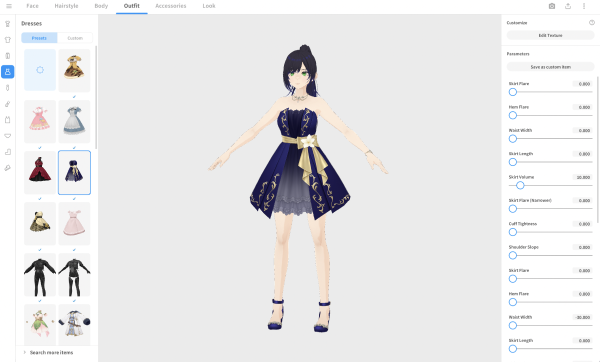The width and height of the screenshot is (600, 362).
Task: Choose the red and black dress thumbnail
Action: tap(40, 173)
